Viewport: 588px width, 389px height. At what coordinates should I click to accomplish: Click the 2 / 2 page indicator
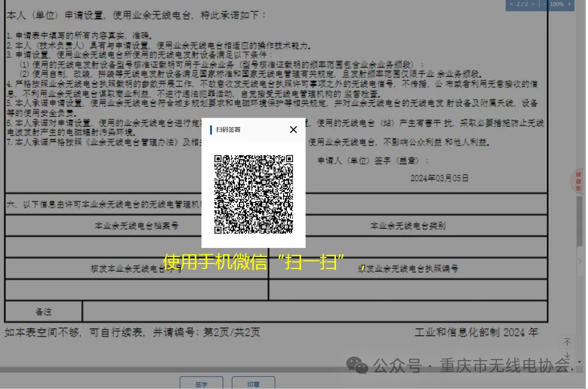click(x=522, y=4)
